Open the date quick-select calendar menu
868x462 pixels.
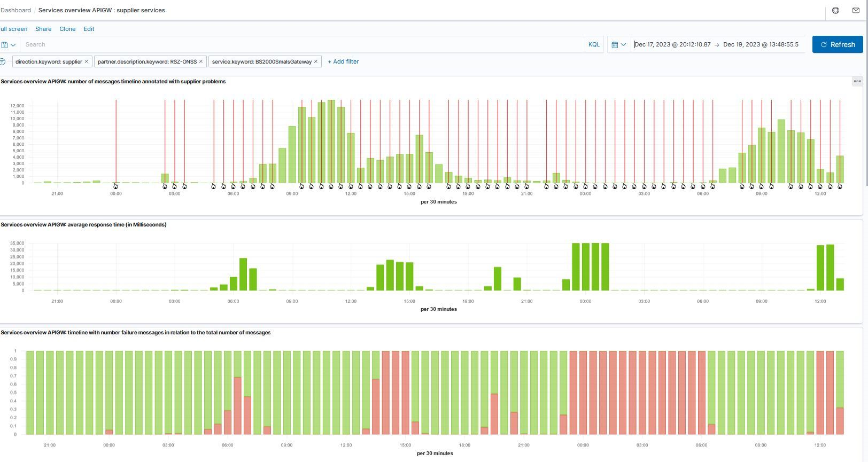(x=618, y=45)
